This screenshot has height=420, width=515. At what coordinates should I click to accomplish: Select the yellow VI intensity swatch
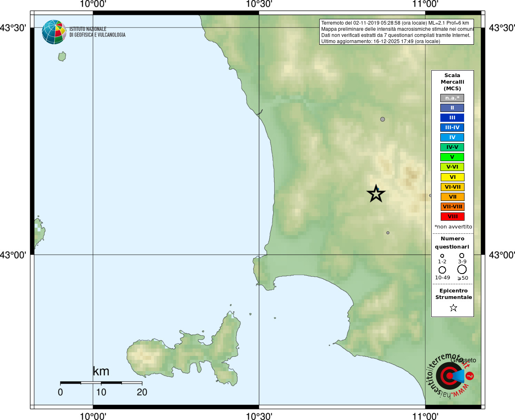click(x=452, y=177)
